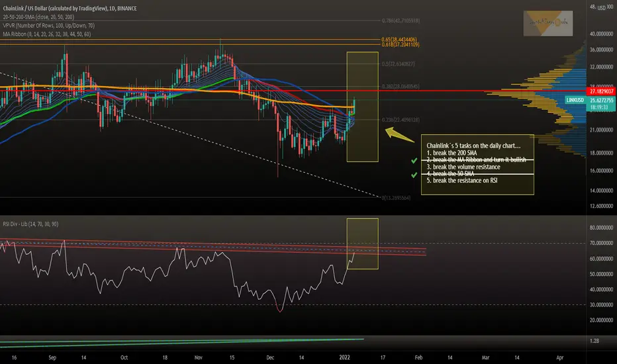Click 14.0000000 on the price axis
The height and width of the screenshot is (364, 617).
[601, 191]
